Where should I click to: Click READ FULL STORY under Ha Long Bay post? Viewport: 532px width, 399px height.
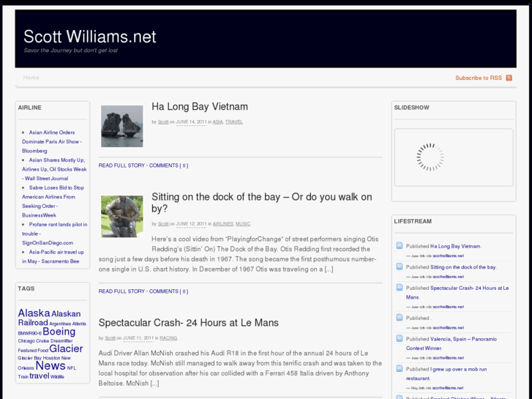pyautogui.click(x=121, y=165)
